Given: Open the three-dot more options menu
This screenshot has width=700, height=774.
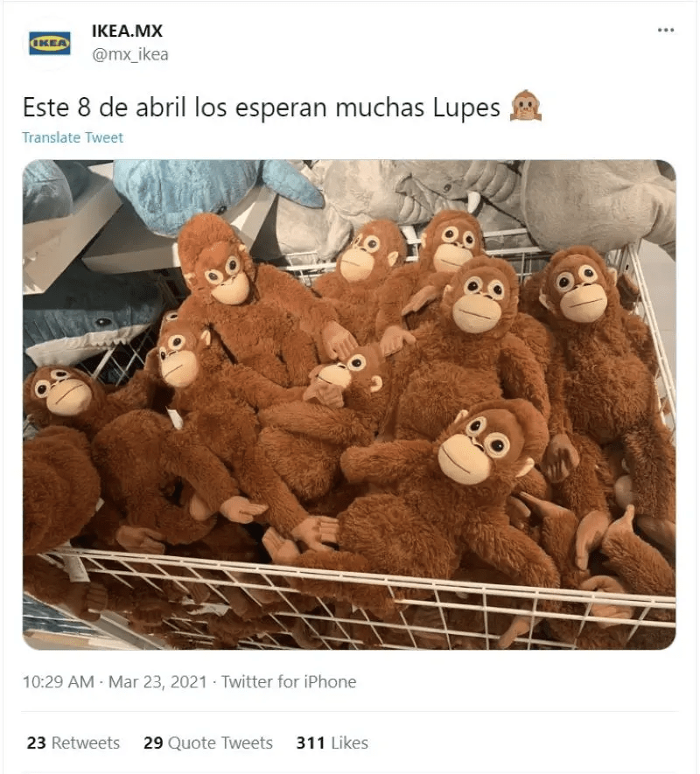Looking at the screenshot, I should click(665, 30).
